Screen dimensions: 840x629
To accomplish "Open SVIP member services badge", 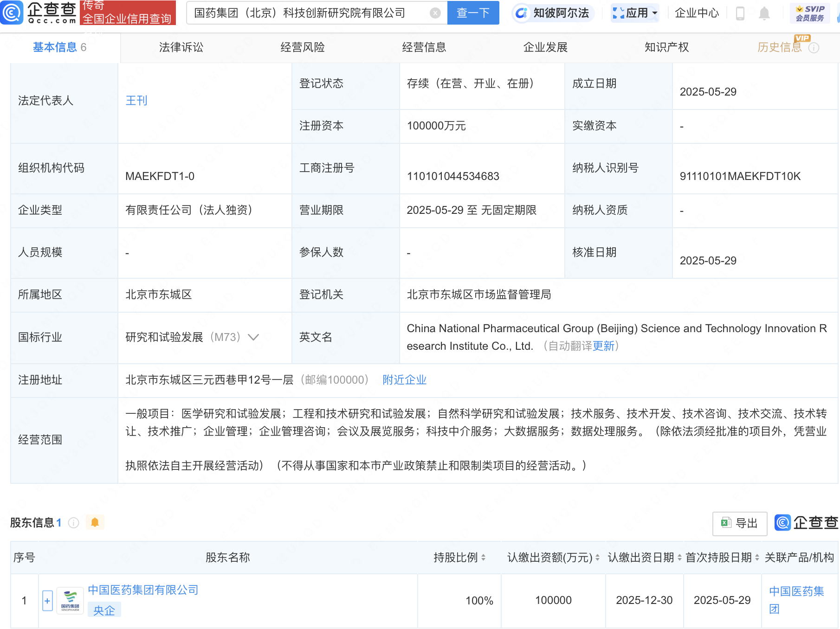I will [x=810, y=13].
